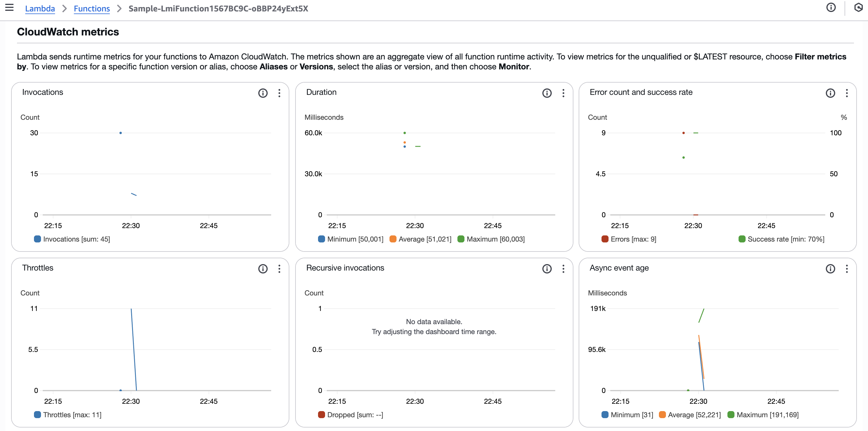Click the info icon on Throttles widget
The image size is (868, 431).
[262, 268]
